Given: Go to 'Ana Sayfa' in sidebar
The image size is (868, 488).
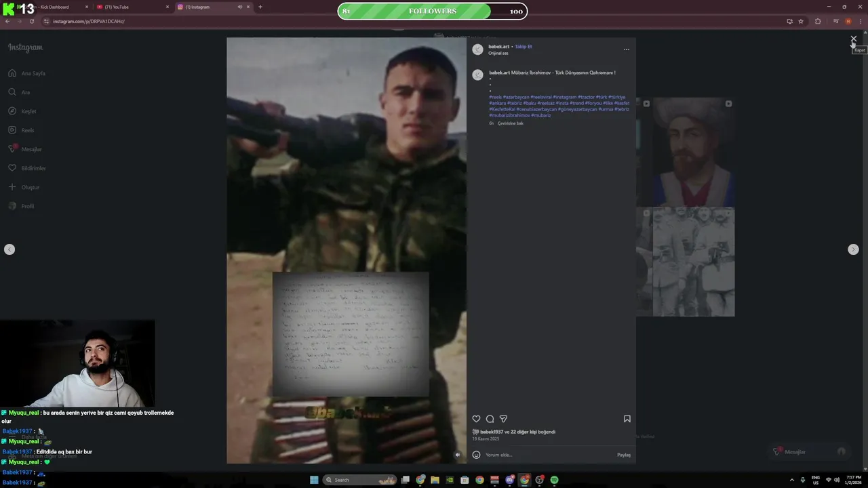Looking at the screenshot, I should coord(27,73).
